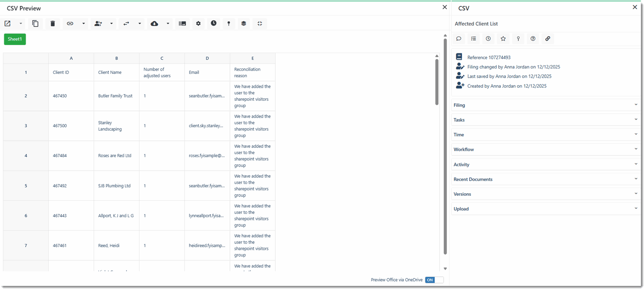The width and height of the screenshot is (644, 289).
Task: Click the outlined clock icon in CSV panel
Action: 488,39
